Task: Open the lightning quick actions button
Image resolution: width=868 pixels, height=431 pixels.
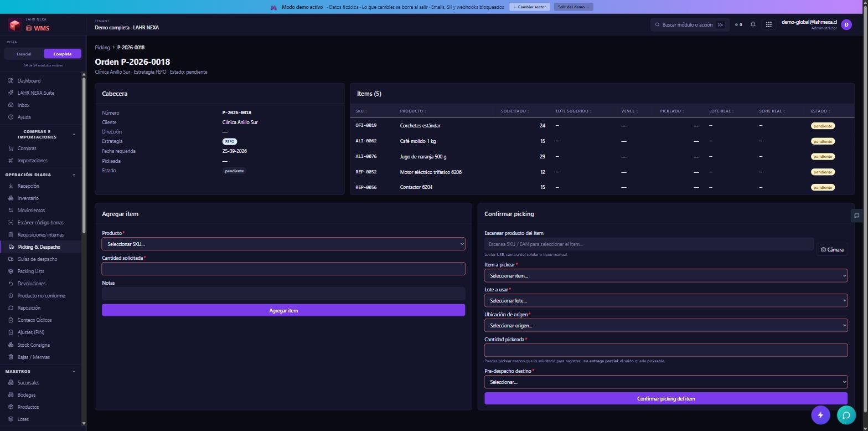Action: pyautogui.click(x=820, y=415)
